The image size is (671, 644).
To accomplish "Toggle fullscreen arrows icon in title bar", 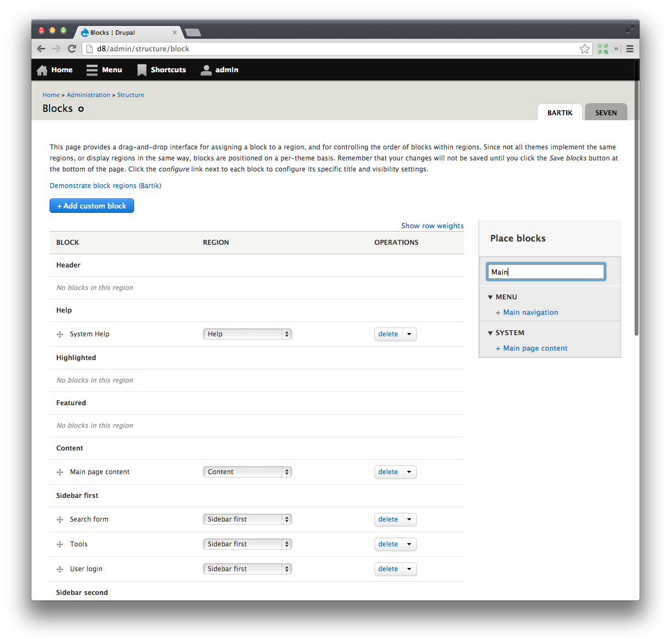I will [630, 29].
